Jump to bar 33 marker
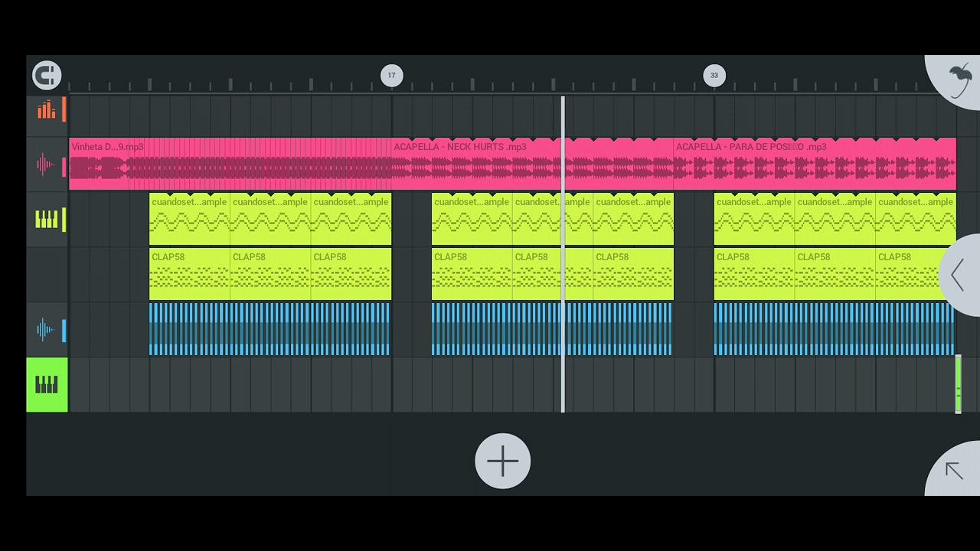Image resolution: width=980 pixels, height=551 pixels. [x=714, y=75]
